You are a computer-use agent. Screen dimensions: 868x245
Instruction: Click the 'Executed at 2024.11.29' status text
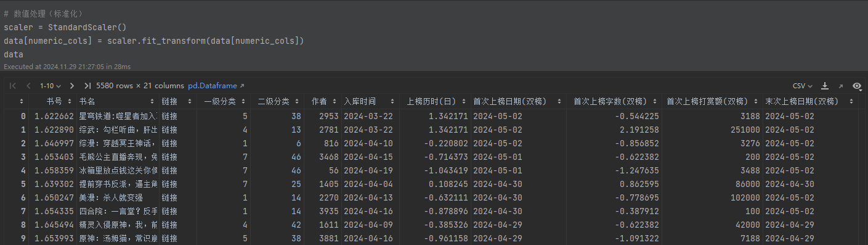point(67,67)
